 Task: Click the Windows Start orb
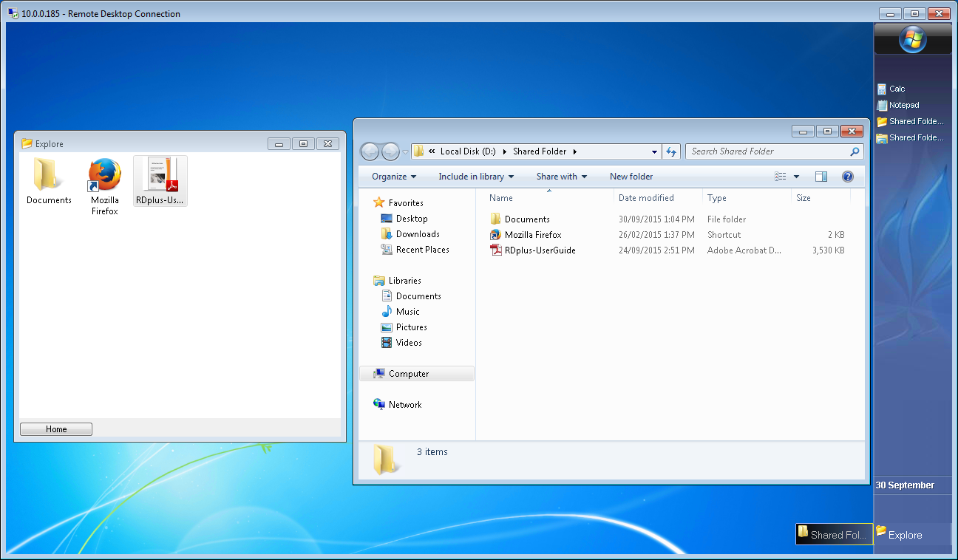912,39
